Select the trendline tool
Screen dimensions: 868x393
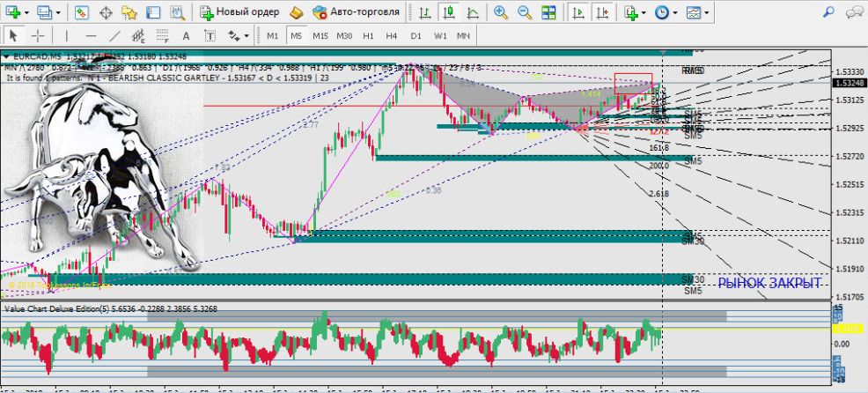pyautogui.click(x=114, y=36)
